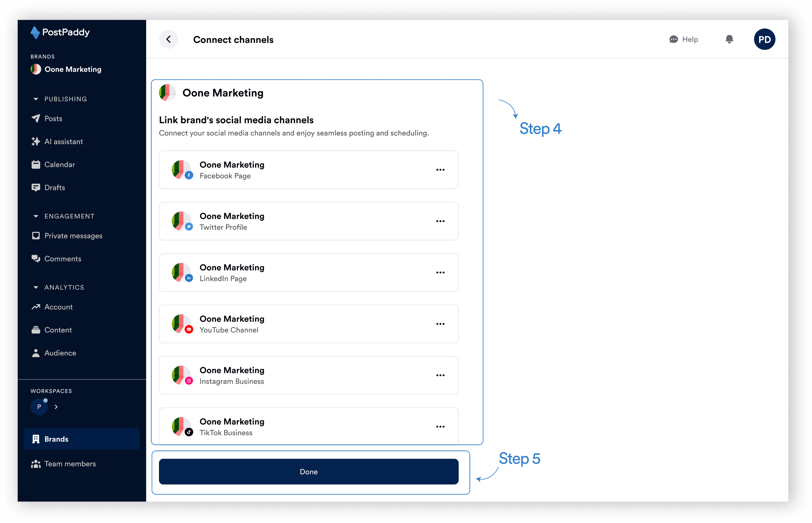Image resolution: width=812 pixels, height=523 pixels.
Task: Open the Help chat
Action: (683, 39)
